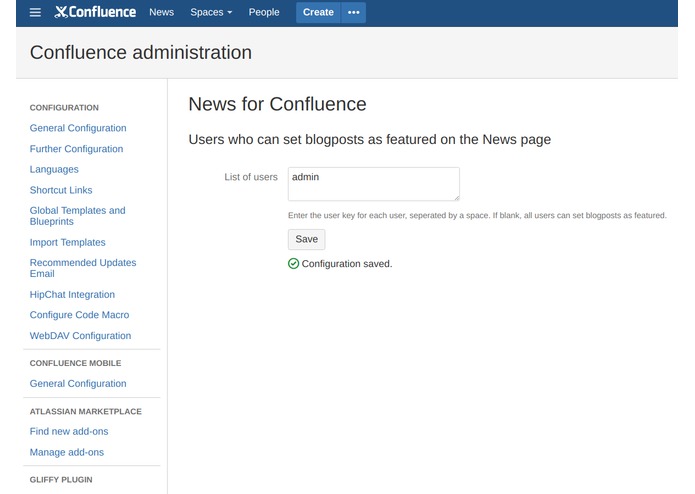Open Recommended Updates Email settings

click(83, 268)
